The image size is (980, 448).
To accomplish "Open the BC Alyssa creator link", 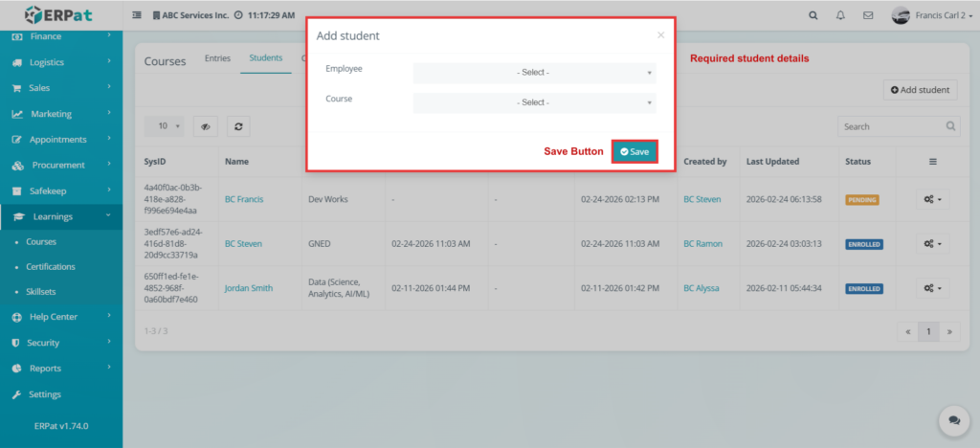I will 702,288.
